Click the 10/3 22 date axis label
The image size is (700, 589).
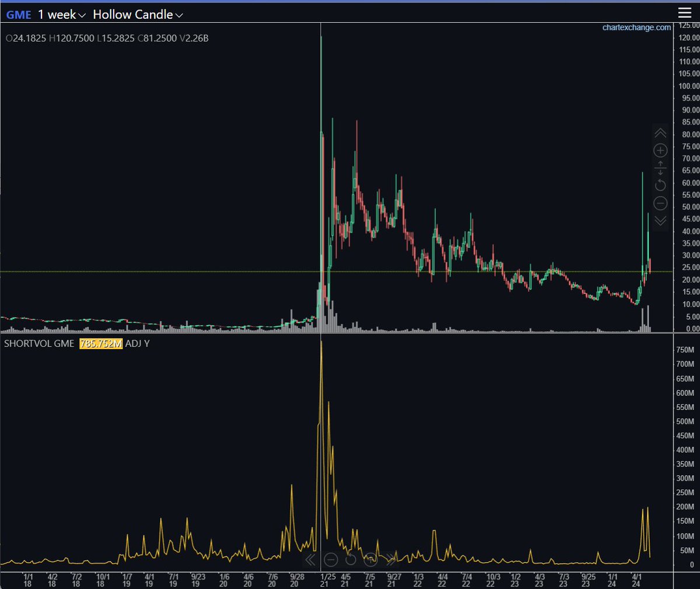coord(494,580)
